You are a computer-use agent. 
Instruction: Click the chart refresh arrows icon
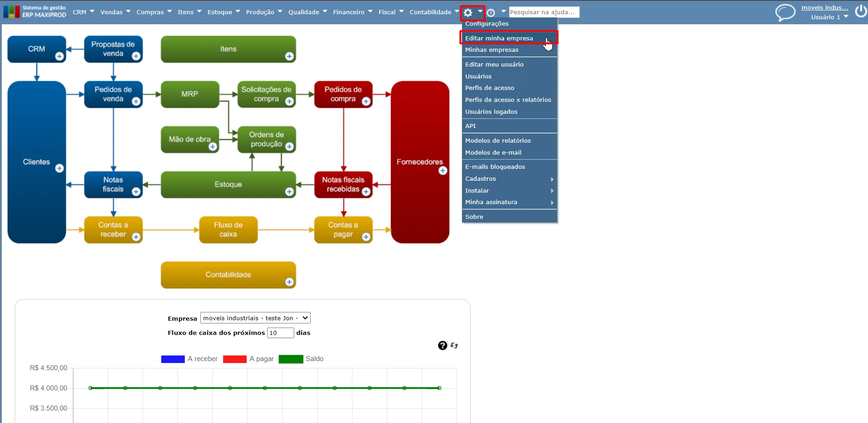(x=454, y=345)
